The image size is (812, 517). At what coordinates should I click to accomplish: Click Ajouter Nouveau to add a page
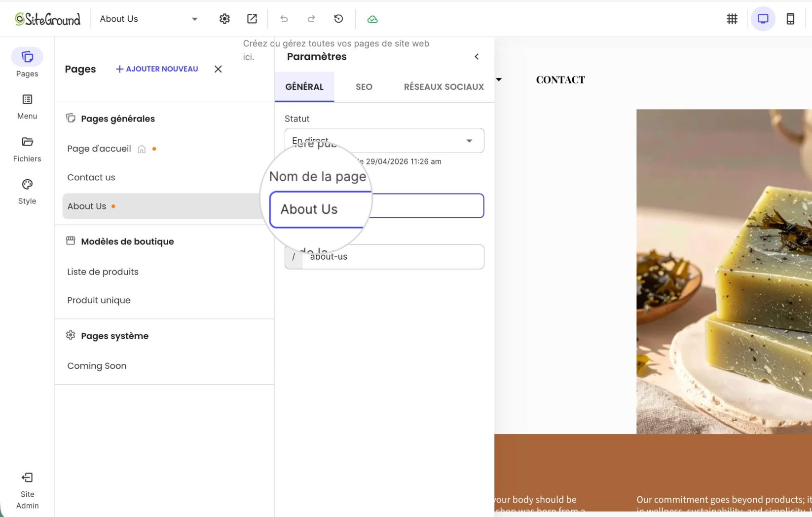[157, 69]
